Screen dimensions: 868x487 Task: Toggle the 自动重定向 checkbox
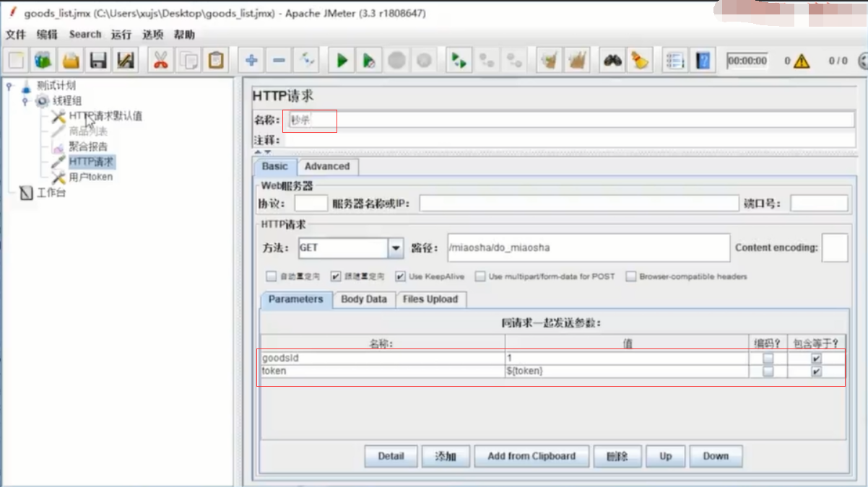click(272, 276)
